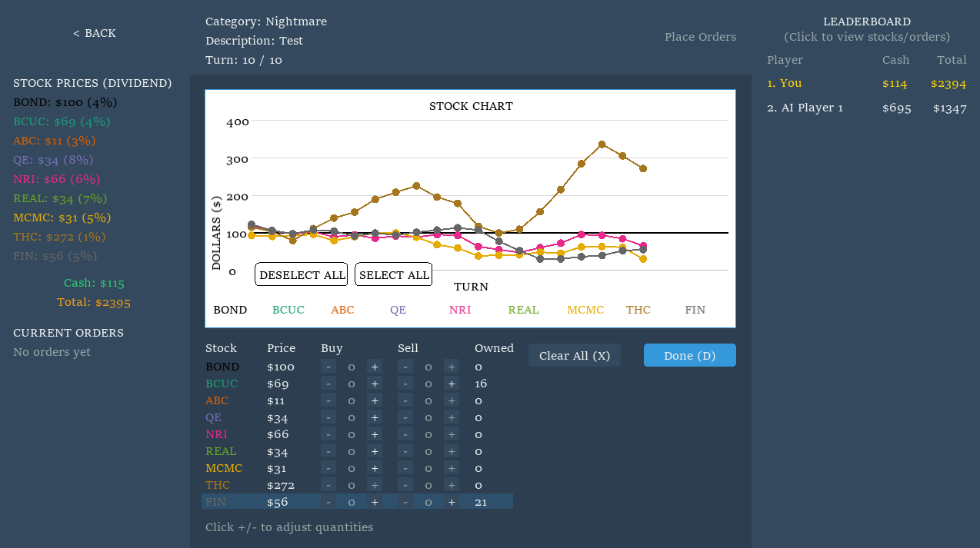Open Place Orders
Image resolution: width=980 pixels, height=548 pixels.
coord(700,37)
